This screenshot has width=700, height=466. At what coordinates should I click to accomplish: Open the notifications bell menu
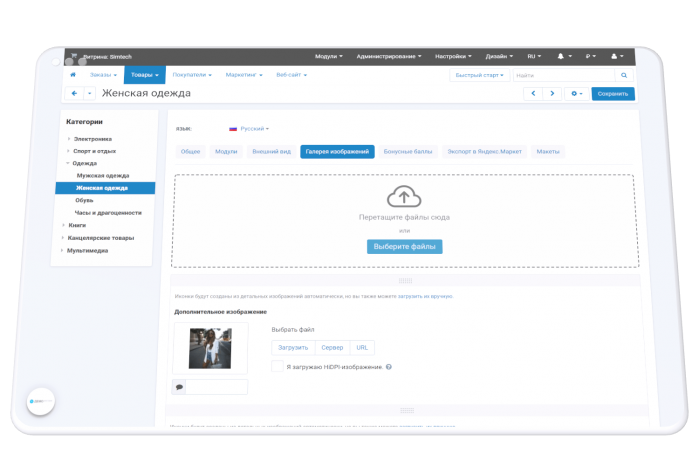pos(564,56)
